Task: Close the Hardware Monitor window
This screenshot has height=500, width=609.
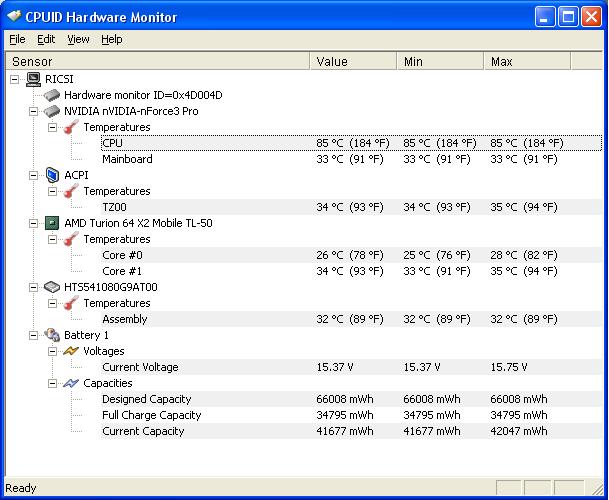Action: coord(592,17)
